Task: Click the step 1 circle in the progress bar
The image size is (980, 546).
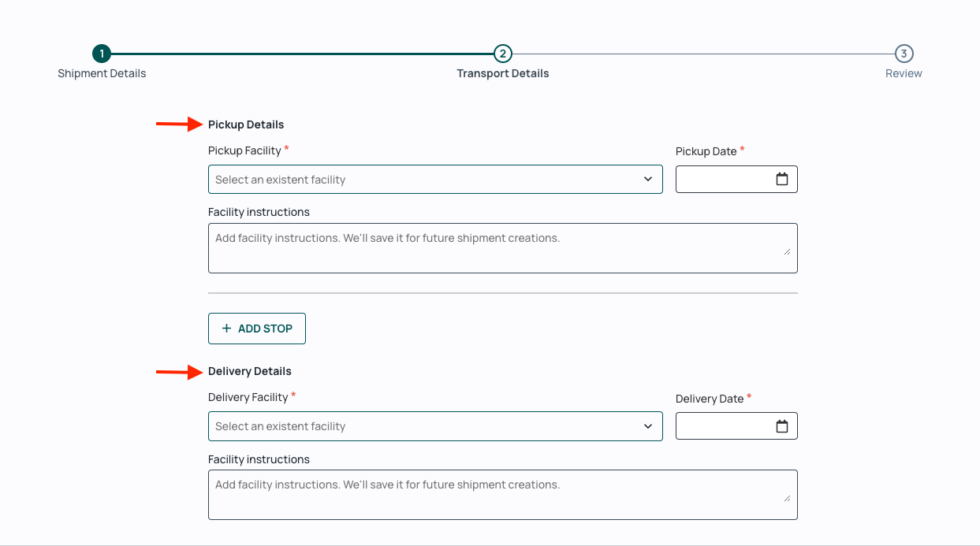Action: point(101,54)
